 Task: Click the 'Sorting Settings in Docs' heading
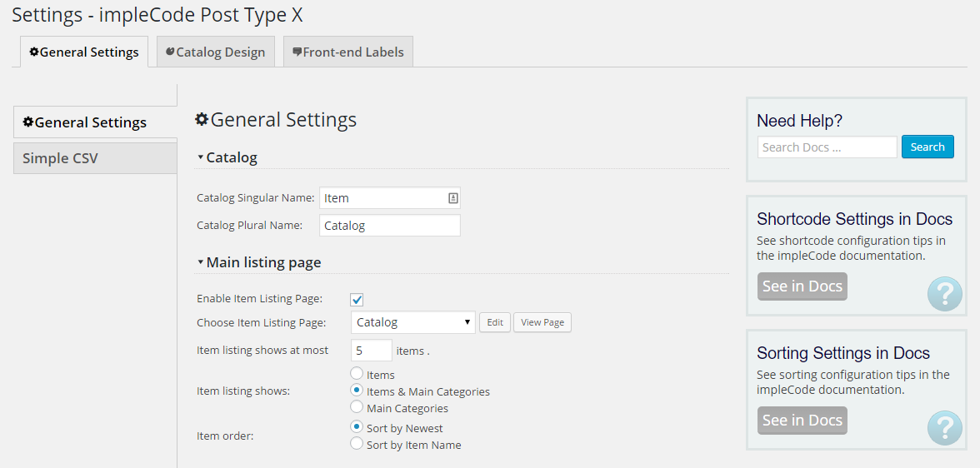pos(843,353)
